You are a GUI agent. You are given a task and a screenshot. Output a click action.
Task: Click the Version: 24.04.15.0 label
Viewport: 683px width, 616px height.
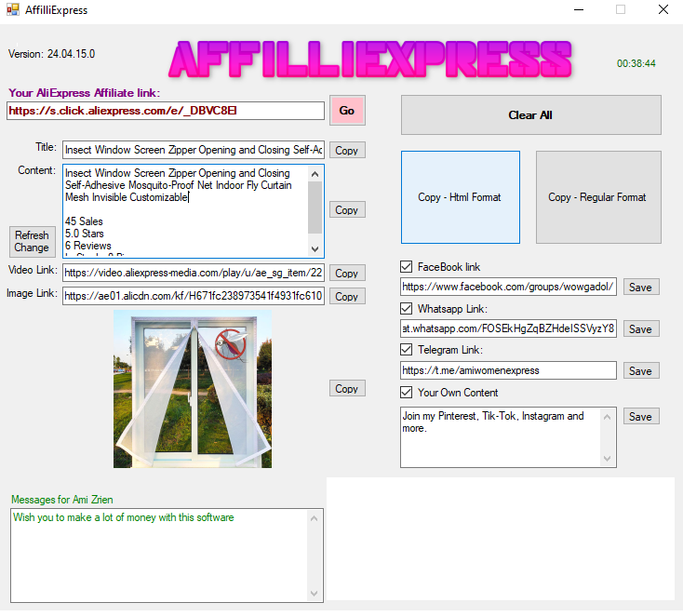pyautogui.click(x=51, y=54)
